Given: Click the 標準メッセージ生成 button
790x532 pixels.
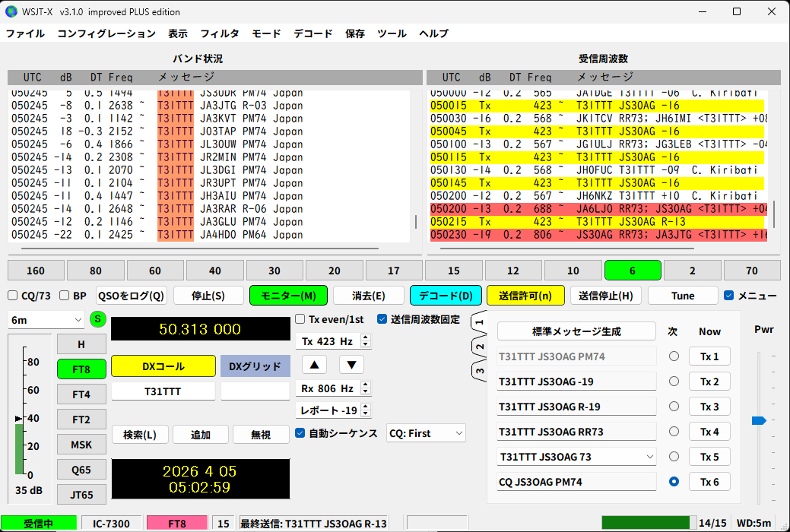Looking at the screenshot, I should click(576, 331).
